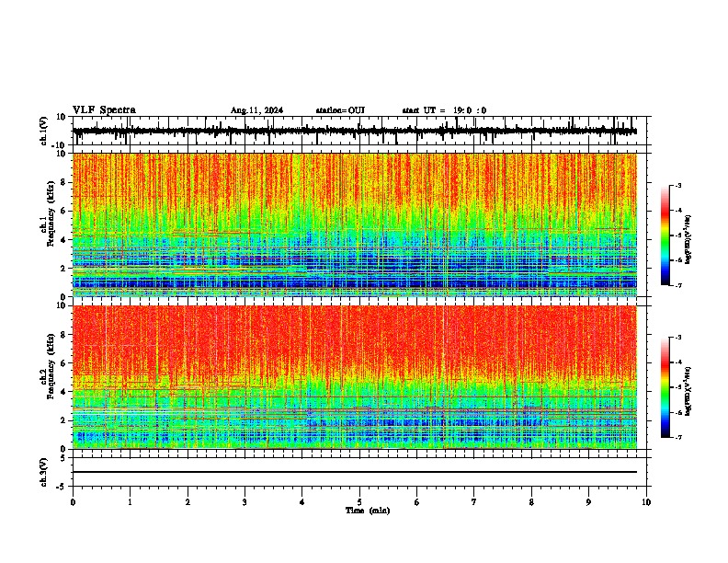Click the ch.1 colorbar log PSD label
The width and height of the screenshot is (728, 563).
(x=688, y=240)
